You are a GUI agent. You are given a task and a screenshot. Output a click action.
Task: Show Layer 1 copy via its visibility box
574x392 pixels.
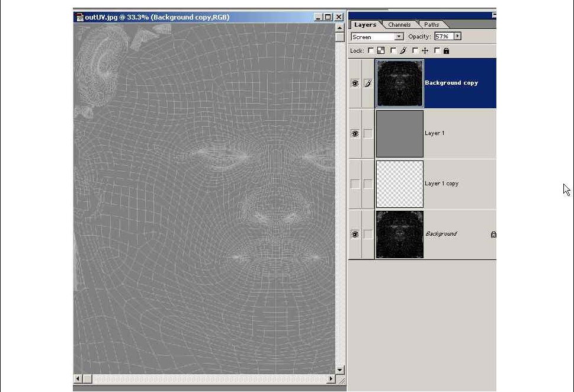[355, 184]
